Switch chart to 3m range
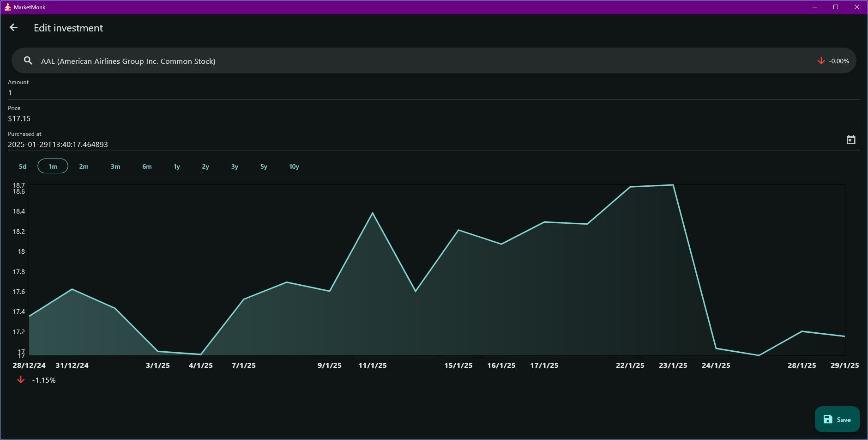The image size is (868, 440). pyautogui.click(x=115, y=166)
